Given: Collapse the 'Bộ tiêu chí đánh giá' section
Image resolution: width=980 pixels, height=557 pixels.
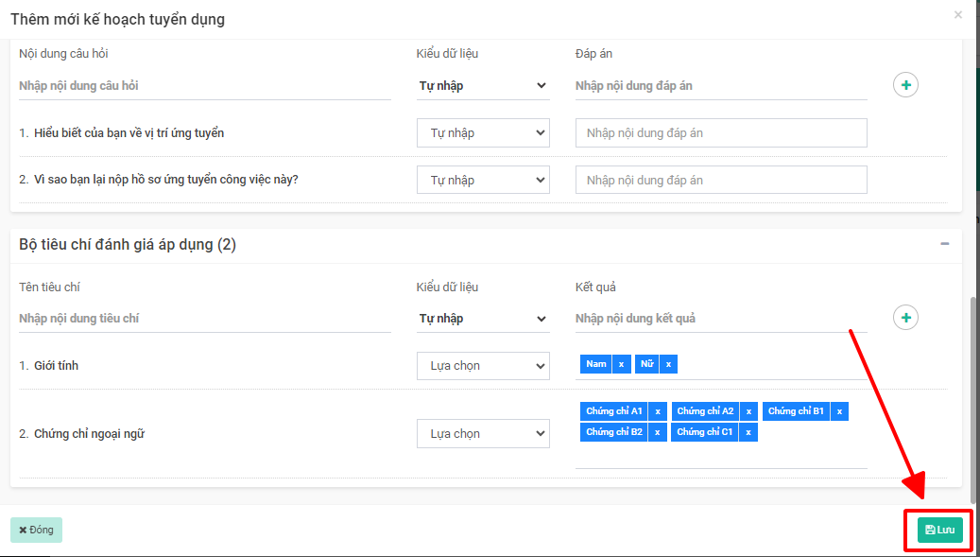Looking at the screenshot, I should coord(944,244).
